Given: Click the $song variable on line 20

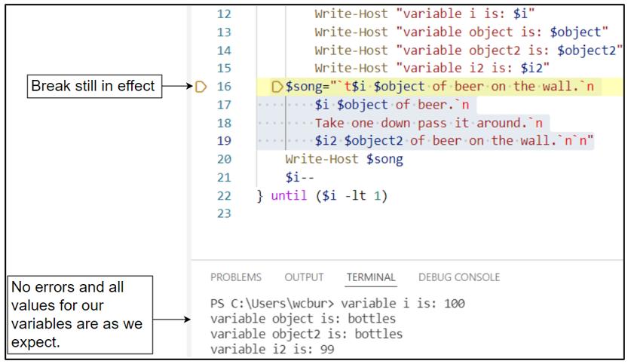Looking at the screenshot, I should coord(384,159).
